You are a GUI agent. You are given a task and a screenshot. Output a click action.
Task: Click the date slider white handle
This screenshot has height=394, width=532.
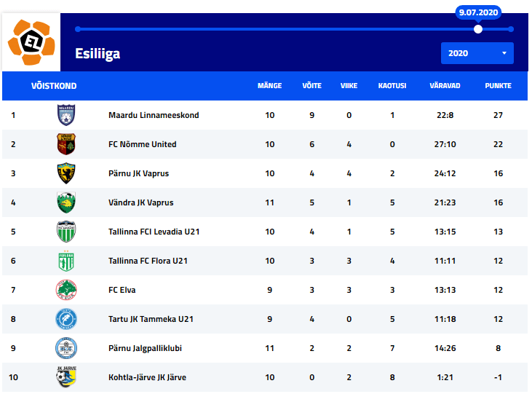point(478,29)
